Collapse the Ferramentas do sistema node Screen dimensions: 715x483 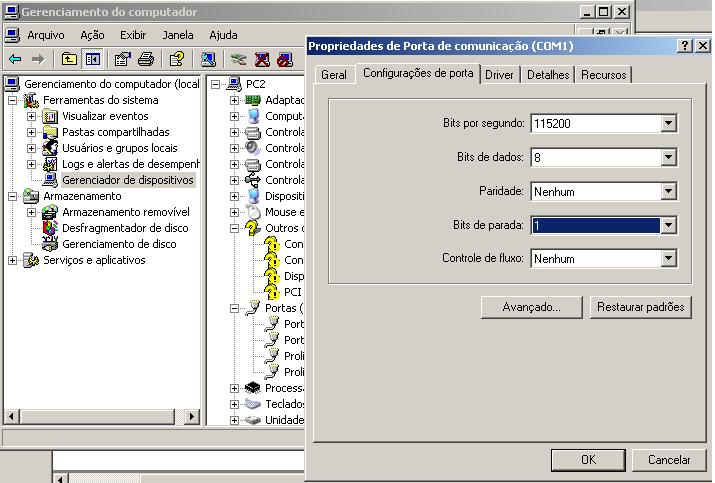pos(12,100)
